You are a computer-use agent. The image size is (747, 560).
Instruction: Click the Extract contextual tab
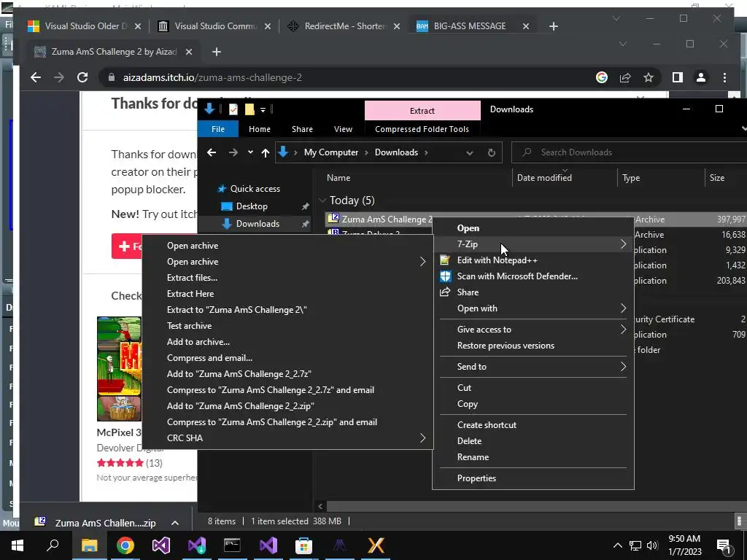click(x=422, y=111)
